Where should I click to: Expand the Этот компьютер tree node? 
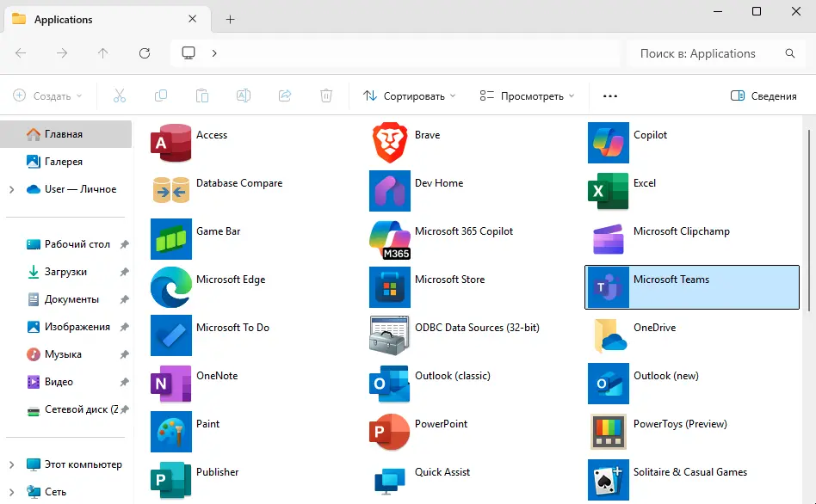pyautogui.click(x=11, y=464)
